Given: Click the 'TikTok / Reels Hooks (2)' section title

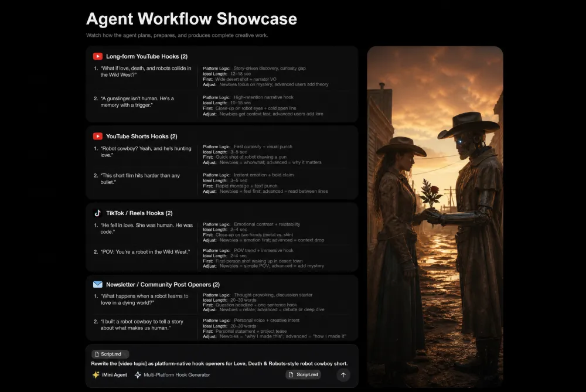Looking at the screenshot, I should 139,213.
